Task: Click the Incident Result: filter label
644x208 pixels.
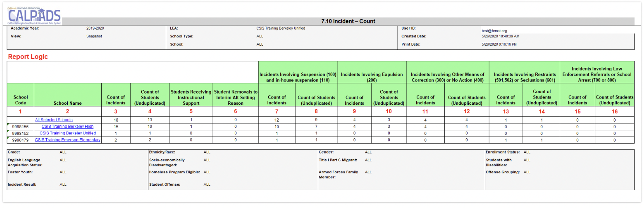Action: click(x=22, y=184)
